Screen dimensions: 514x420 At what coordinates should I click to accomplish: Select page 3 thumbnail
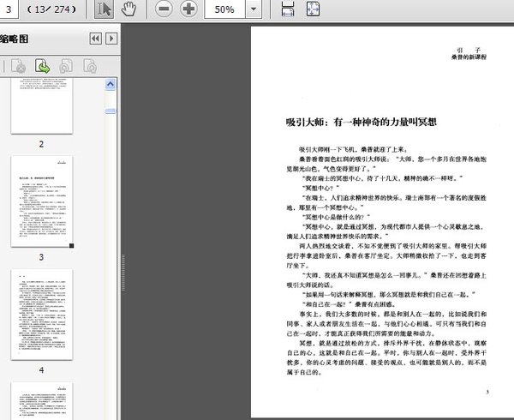[42, 201]
